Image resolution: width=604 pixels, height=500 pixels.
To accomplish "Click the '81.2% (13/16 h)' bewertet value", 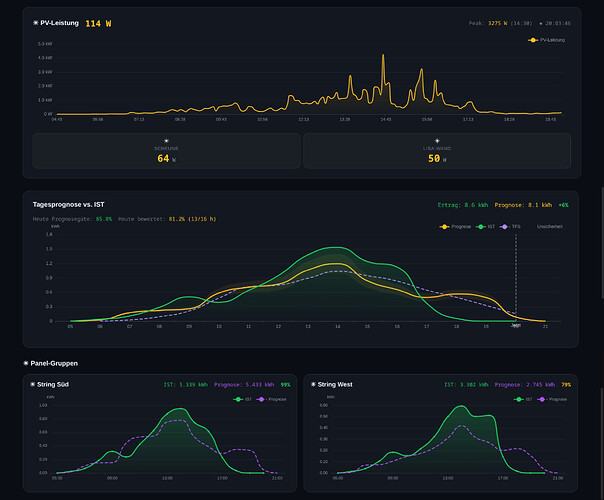I will click(x=193, y=219).
